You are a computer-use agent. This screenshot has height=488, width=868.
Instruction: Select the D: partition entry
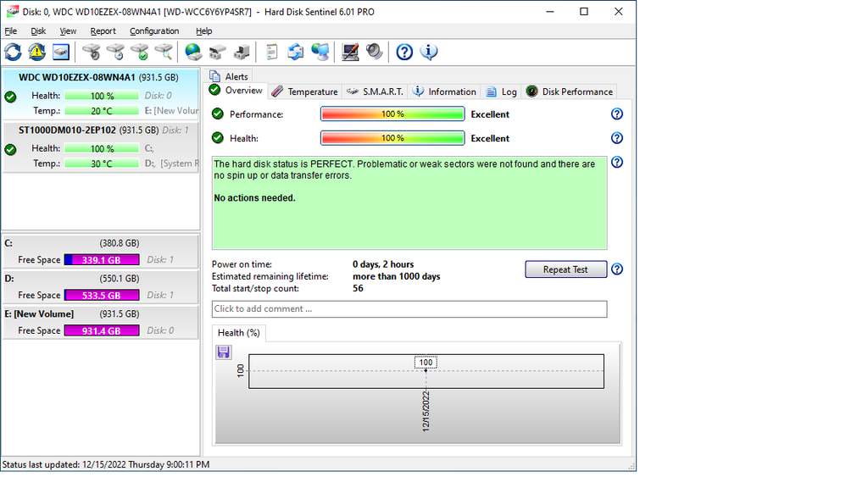coord(100,287)
